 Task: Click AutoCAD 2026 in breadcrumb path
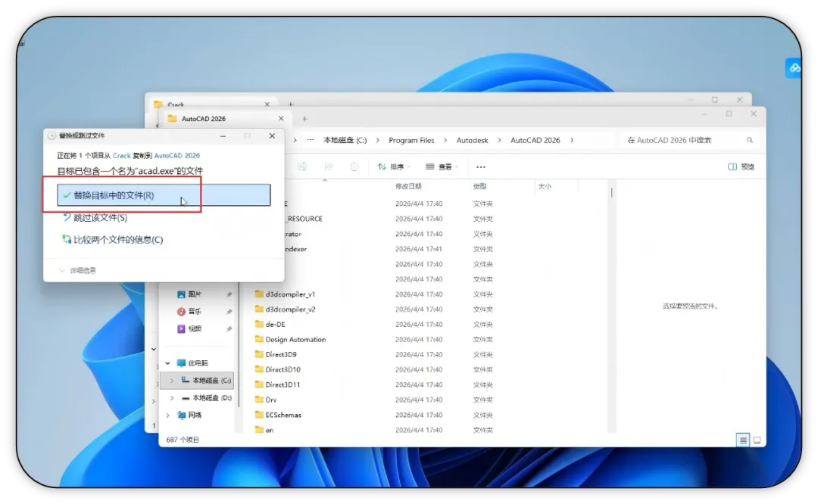pyautogui.click(x=535, y=140)
